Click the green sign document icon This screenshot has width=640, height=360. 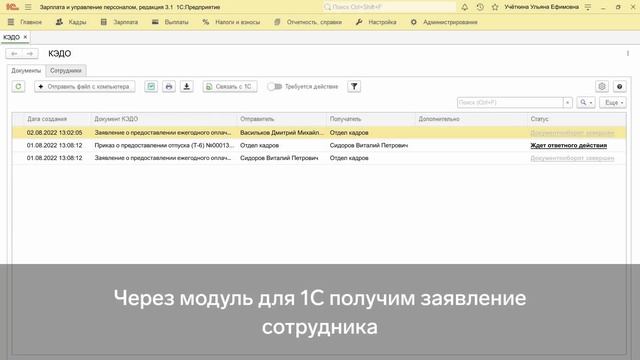[x=151, y=87]
